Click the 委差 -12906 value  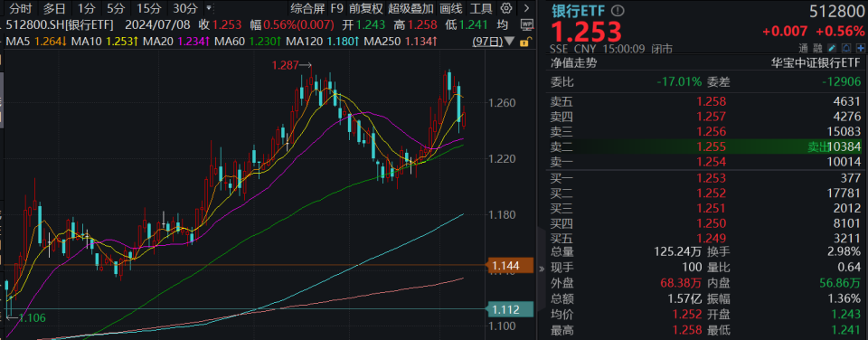pos(841,82)
